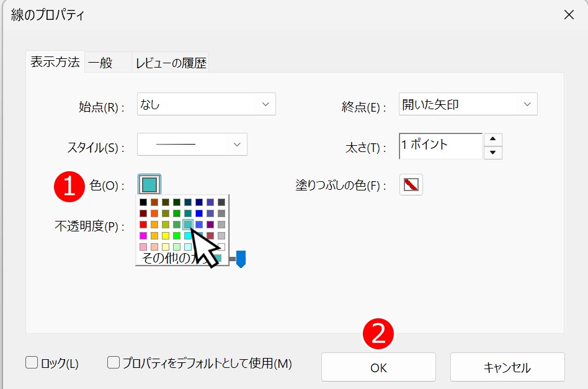Select the teal color in the palette
The image size is (588, 389).
tap(187, 224)
